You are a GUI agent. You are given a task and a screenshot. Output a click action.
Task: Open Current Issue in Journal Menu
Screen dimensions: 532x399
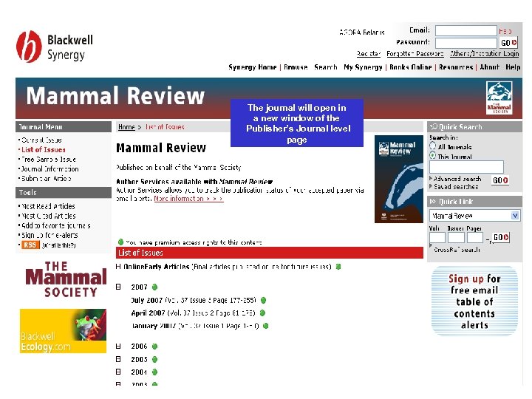[x=41, y=140]
